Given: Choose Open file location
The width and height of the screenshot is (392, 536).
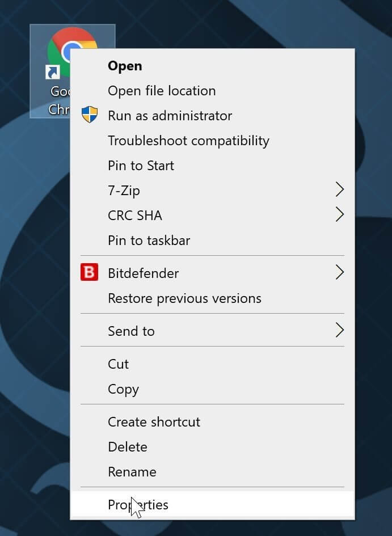Looking at the screenshot, I should (162, 91).
